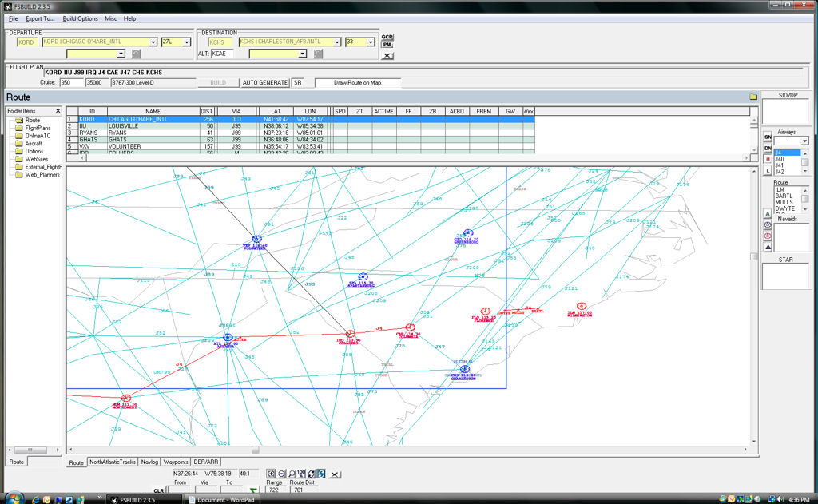The height and width of the screenshot is (504, 818).
Task: Click the refresh map arrows icon
Action: (x=312, y=474)
